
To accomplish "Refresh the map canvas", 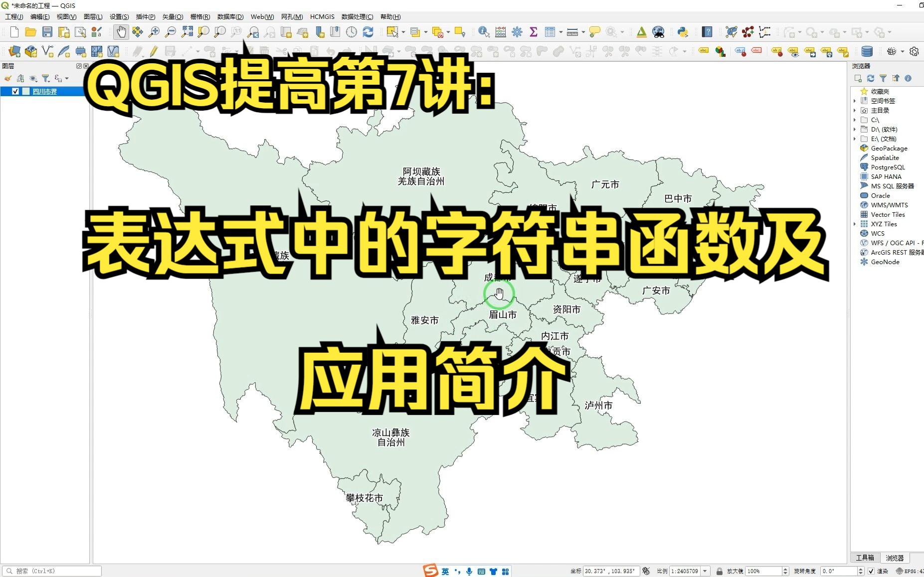I will pyautogui.click(x=369, y=32).
